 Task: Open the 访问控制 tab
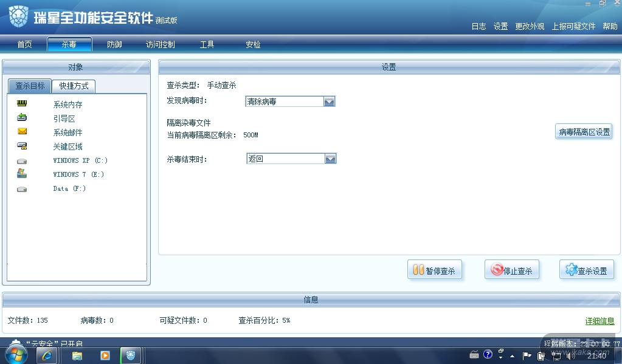click(160, 44)
